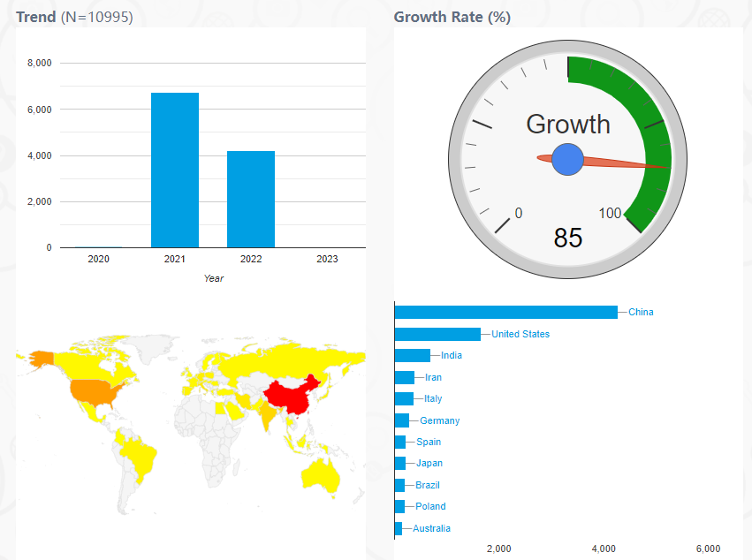
Task: Click the Iran bar
Action: [405, 377]
